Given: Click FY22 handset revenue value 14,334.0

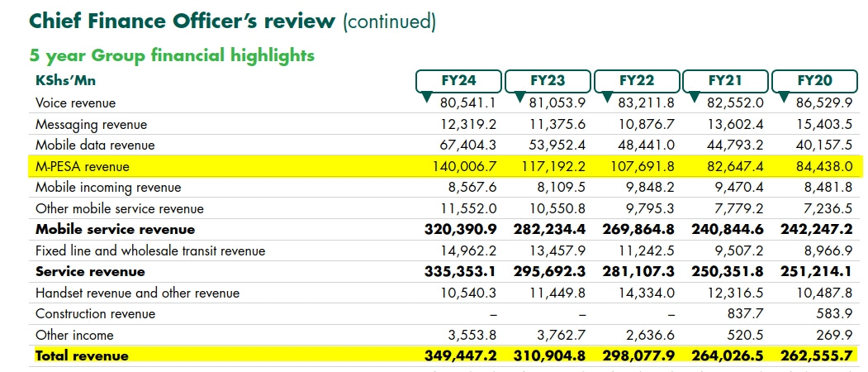Looking at the screenshot, I should (647, 293).
